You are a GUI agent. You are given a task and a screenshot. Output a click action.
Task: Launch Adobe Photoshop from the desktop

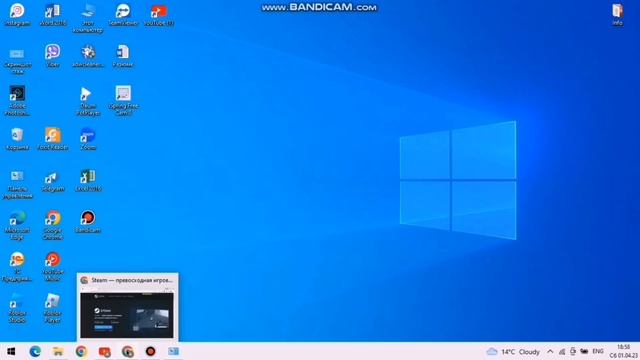pyautogui.click(x=17, y=101)
